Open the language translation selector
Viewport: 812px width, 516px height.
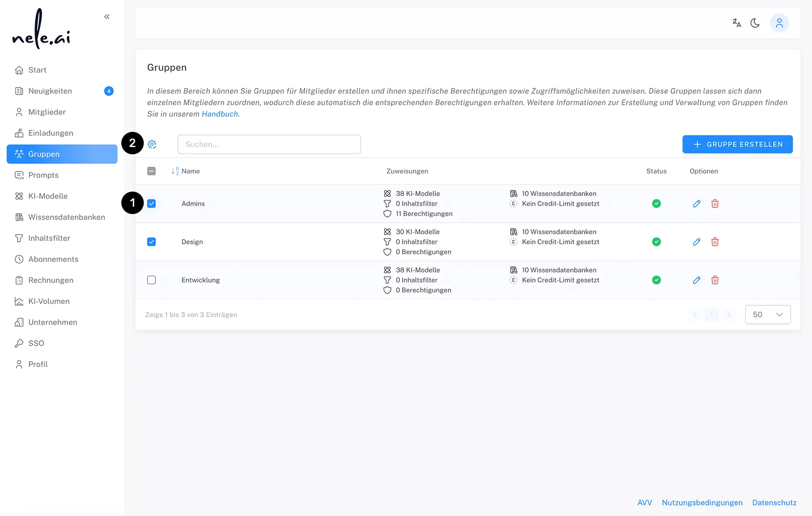[737, 23]
